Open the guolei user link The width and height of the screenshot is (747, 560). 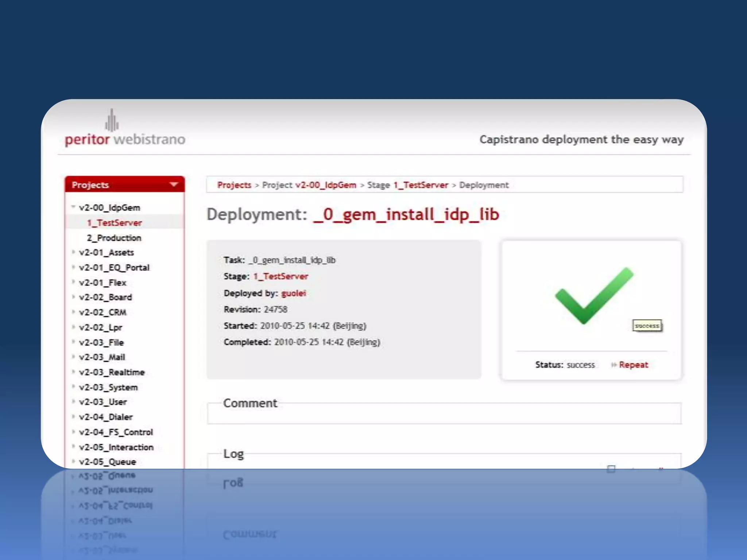tap(293, 293)
